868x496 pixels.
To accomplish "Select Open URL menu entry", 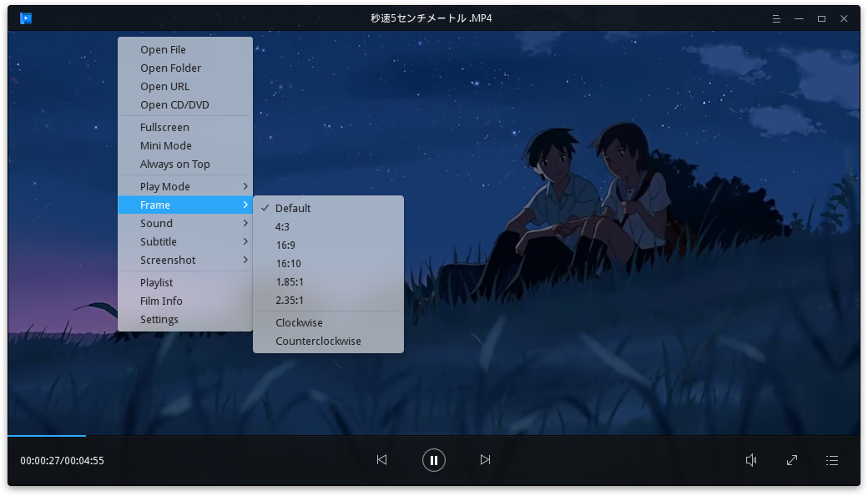I will point(185,86).
